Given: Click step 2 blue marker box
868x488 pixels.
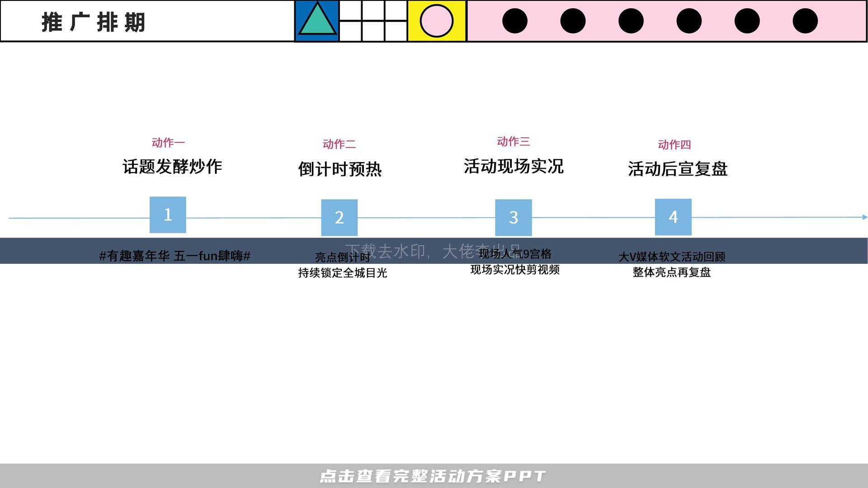Looking at the screenshot, I should [339, 215].
